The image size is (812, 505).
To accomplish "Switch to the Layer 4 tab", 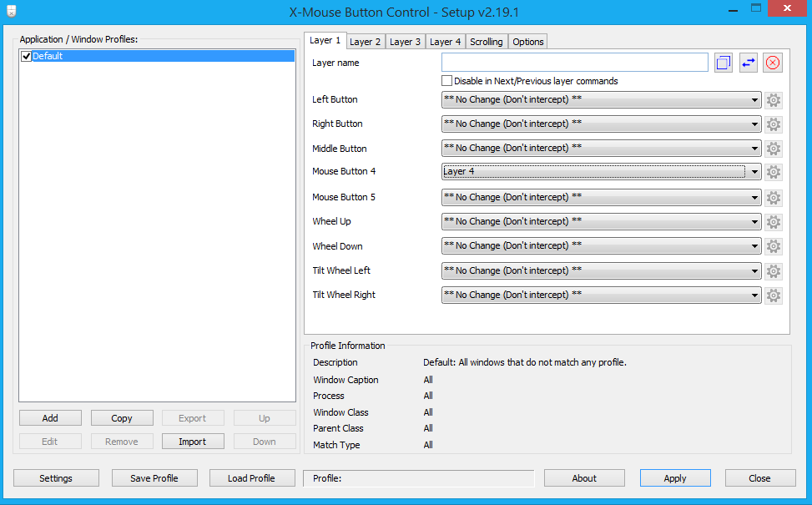I will [x=446, y=42].
